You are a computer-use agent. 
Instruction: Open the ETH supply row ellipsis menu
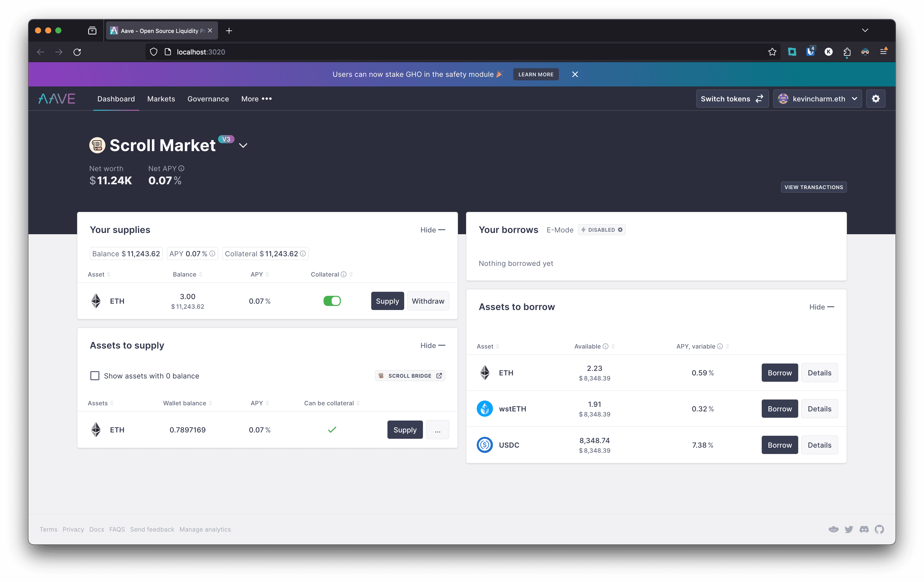tap(437, 430)
